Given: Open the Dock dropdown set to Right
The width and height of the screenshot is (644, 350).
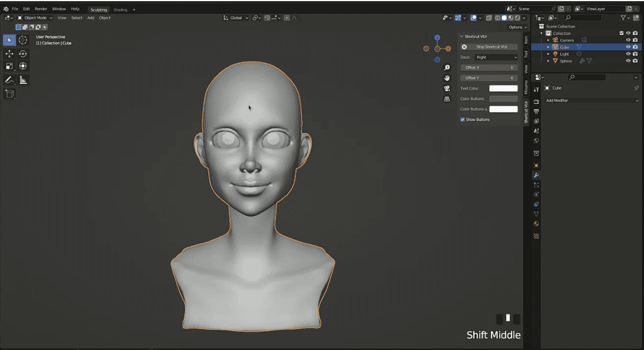Looking at the screenshot, I should point(496,57).
